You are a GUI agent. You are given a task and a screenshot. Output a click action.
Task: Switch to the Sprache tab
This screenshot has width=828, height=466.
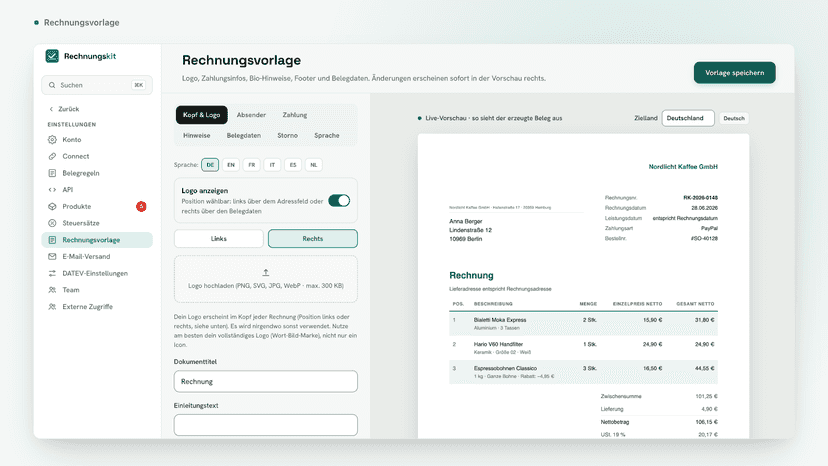tap(327, 136)
